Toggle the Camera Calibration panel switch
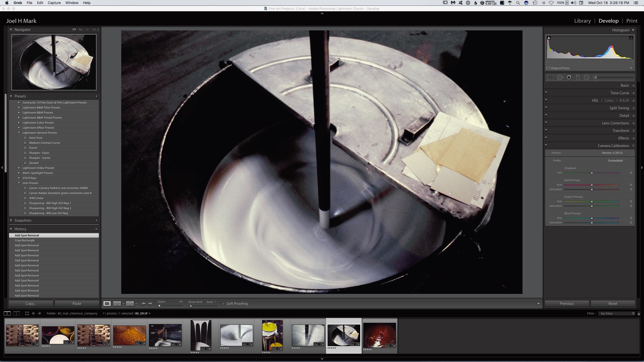Screen dimensions: 644x362 [546, 146]
